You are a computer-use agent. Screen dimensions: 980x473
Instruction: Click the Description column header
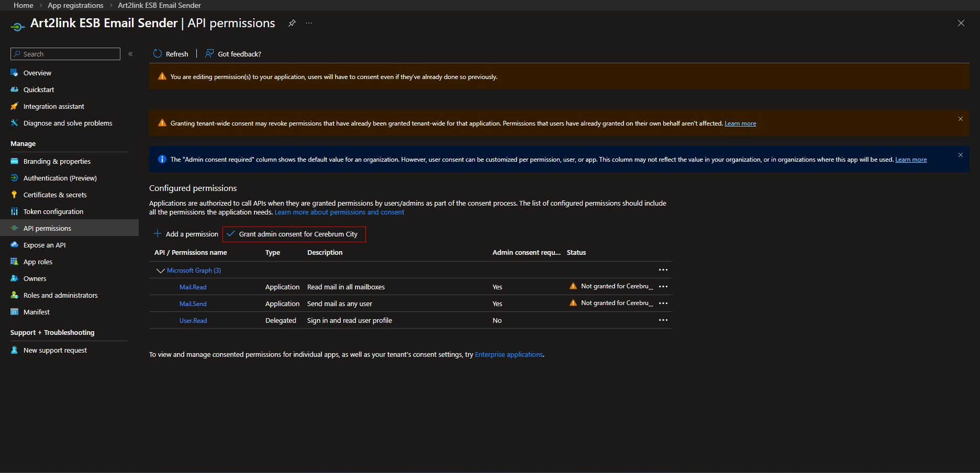tap(325, 252)
